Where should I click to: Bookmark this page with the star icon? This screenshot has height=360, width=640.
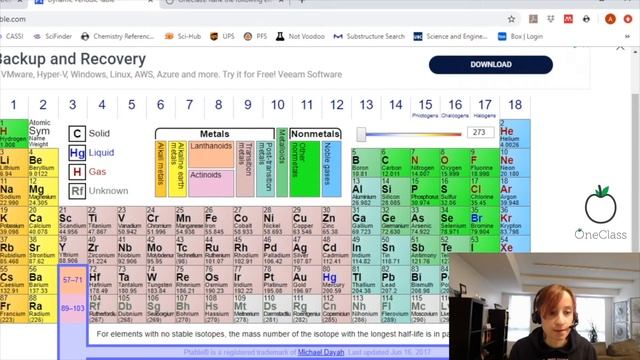point(511,19)
